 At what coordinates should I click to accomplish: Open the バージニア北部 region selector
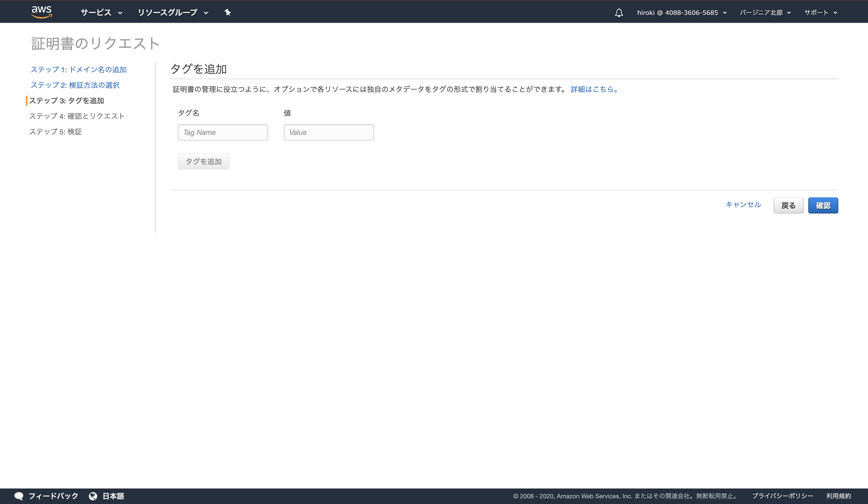[x=765, y=13]
